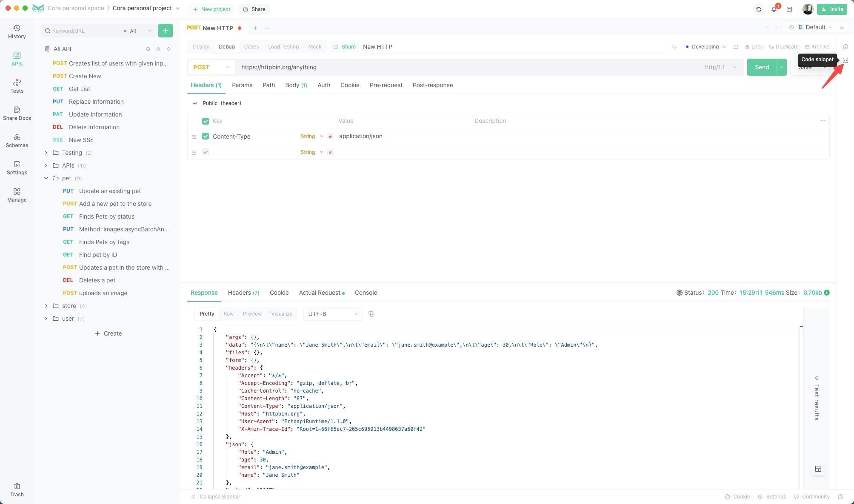Screen dimensions: 854x504
Task: Open the Code snippet panel icon
Action: (845, 60)
